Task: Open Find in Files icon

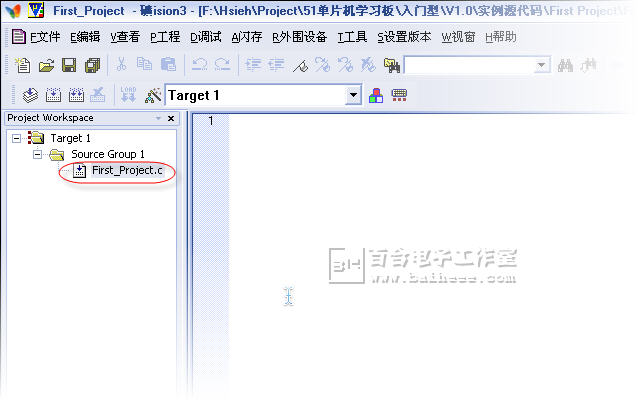Action: click(x=391, y=65)
